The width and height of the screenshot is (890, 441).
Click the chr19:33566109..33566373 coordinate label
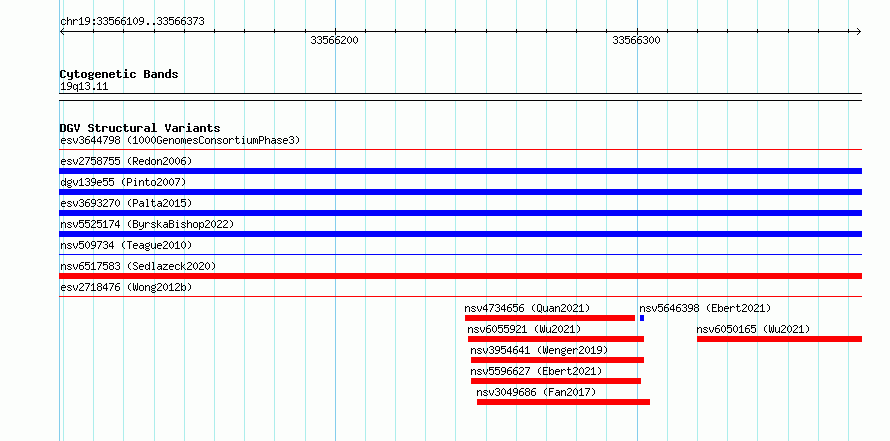pos(132,22)
